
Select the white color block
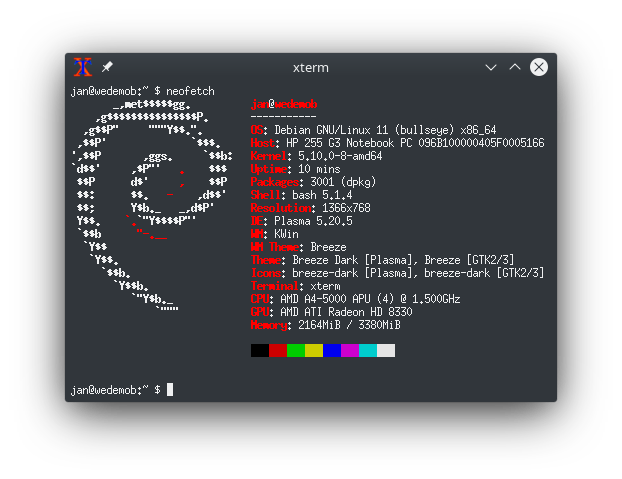(x=386, y=351)
